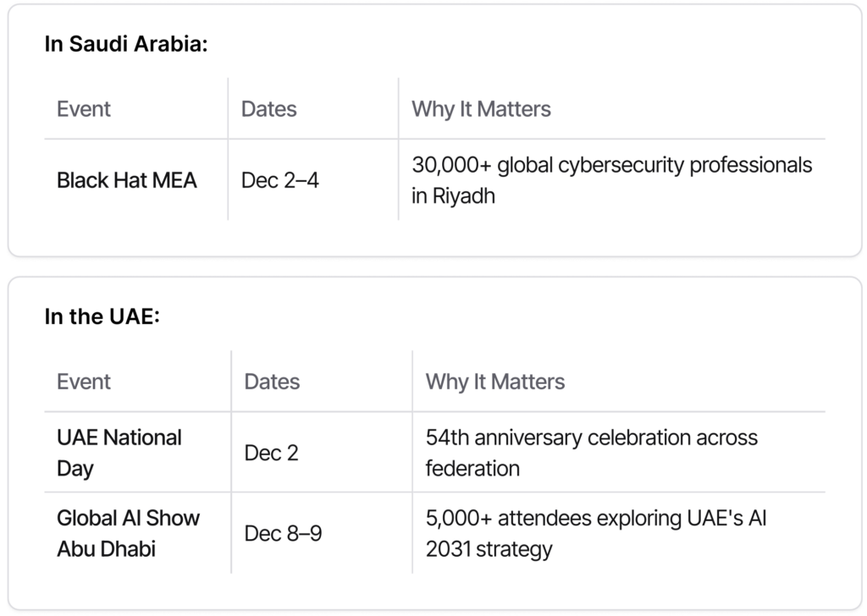Click the "In the UAE:" heading
The image size is (867, 616).
[x=102, y=316]
